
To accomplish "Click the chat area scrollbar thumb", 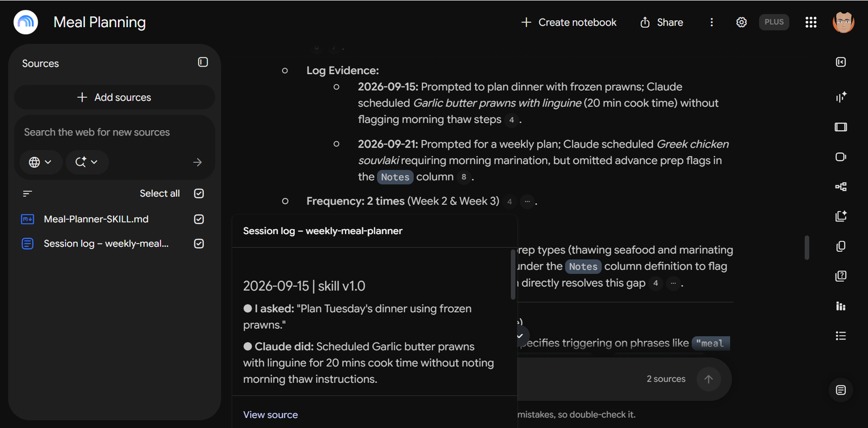I will click(807, 248).
